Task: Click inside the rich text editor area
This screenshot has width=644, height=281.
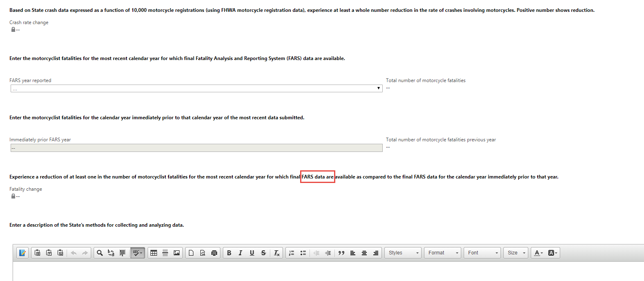Action: click(x=328, y=271)
